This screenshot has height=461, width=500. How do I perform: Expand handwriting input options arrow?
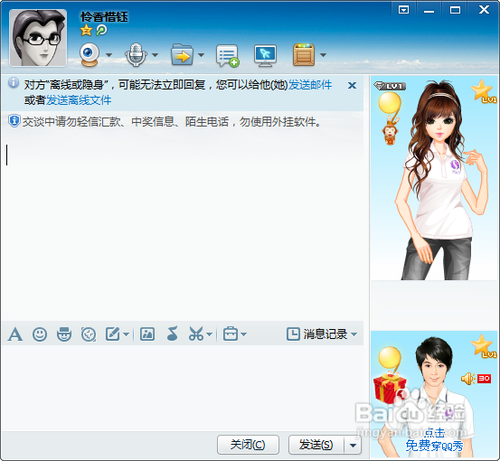point(126,334)
